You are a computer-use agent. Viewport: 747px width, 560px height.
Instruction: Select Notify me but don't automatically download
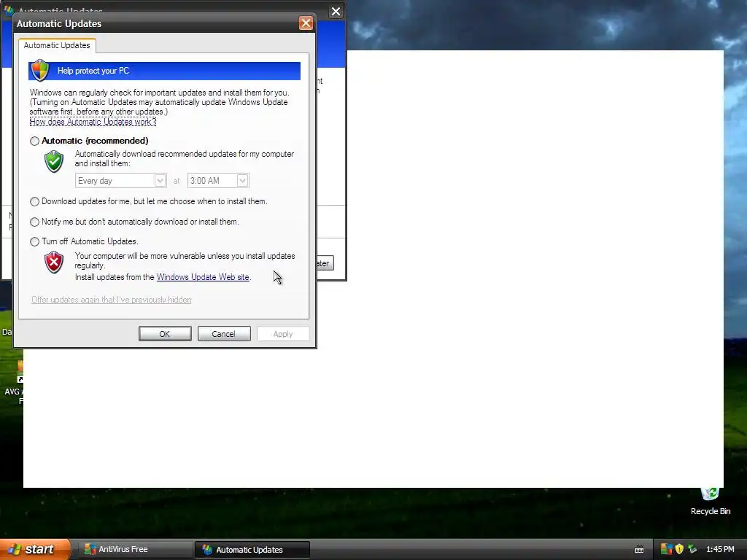pos(34,222)
